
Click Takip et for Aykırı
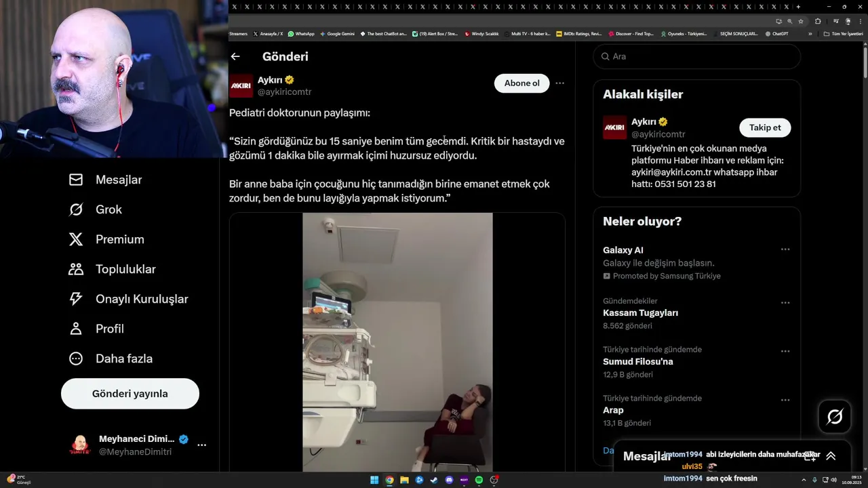pos(765,127)
